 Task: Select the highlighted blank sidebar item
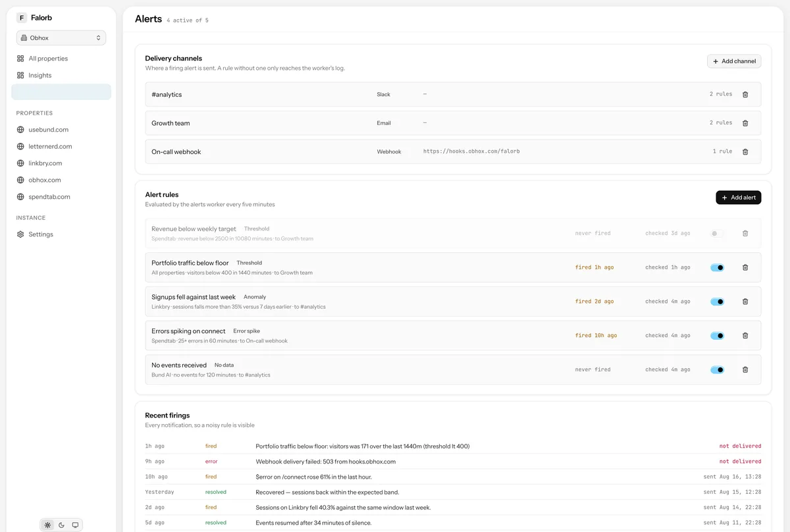[x=61, y=92]
